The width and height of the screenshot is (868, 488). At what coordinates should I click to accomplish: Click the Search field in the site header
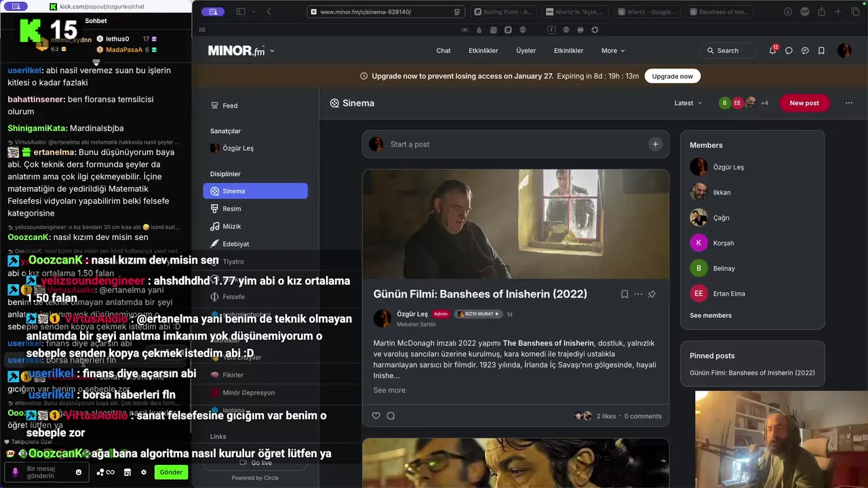[728, 51]
